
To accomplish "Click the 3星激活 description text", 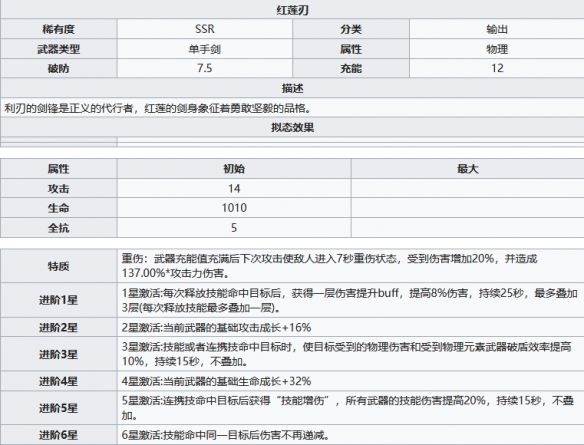I will coord(346,354).
